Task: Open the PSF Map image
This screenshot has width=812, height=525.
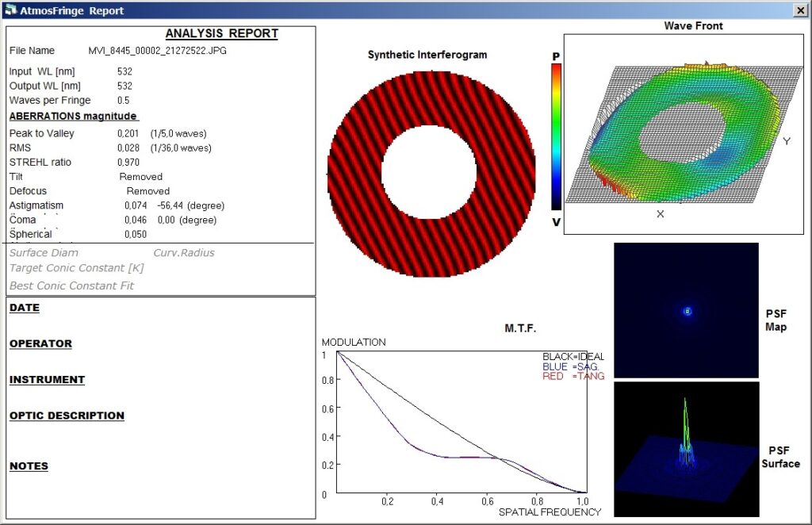Action: [687, 310]
